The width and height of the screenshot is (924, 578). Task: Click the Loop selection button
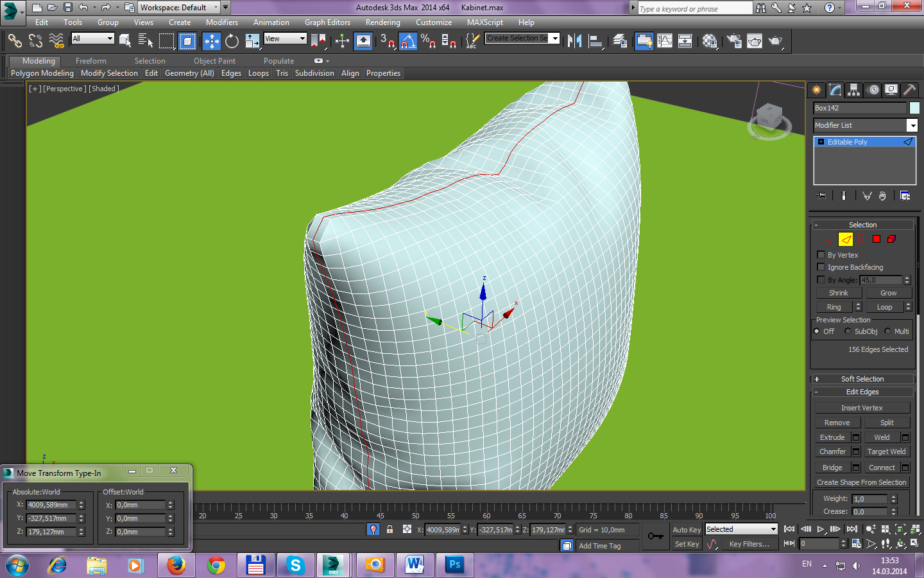coord(884,307)
